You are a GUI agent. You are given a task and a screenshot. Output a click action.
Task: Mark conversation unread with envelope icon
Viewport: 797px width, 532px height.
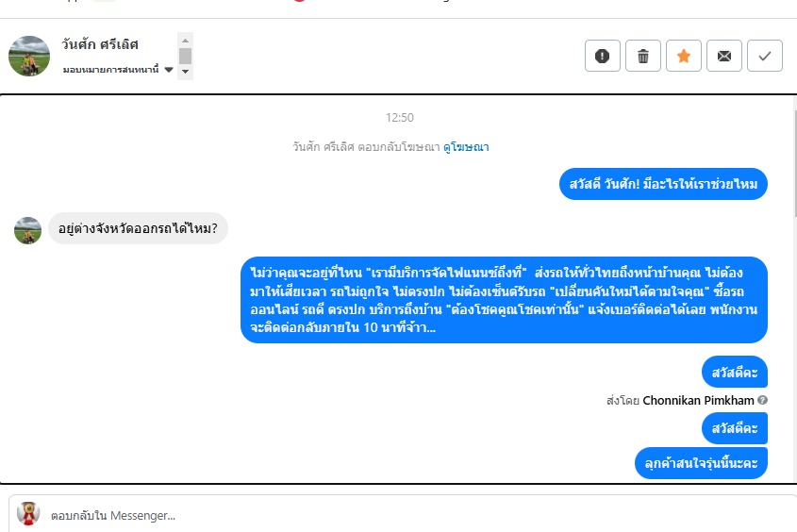[724, 56]
